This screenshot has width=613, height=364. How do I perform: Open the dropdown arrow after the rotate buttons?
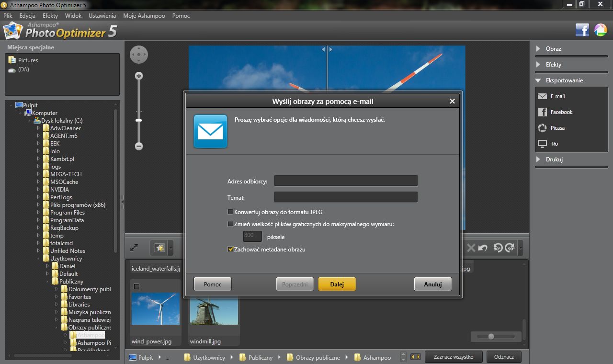[521, 248]
